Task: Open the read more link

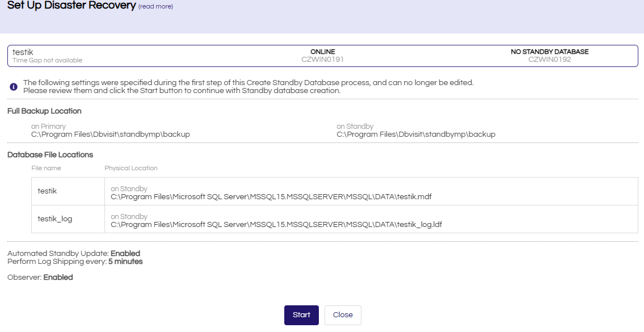Action: click(155, 7)
